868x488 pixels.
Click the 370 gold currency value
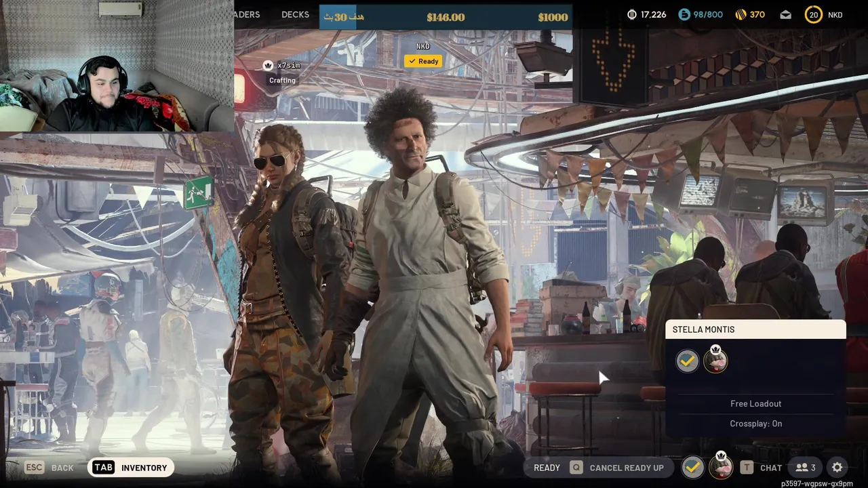click(x=757, y=14)
